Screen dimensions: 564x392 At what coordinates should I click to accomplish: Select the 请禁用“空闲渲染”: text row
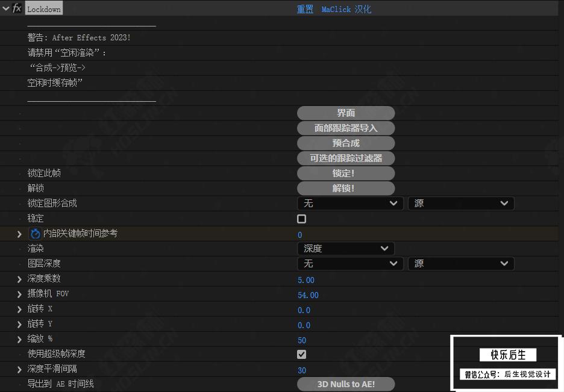pos(67,53)
